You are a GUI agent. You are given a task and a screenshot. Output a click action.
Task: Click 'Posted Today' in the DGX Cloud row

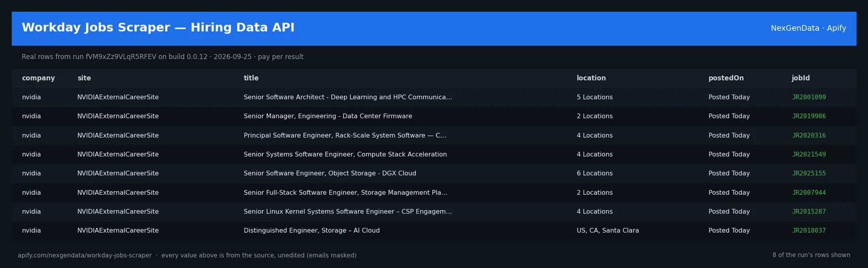[x=729, y=174]
